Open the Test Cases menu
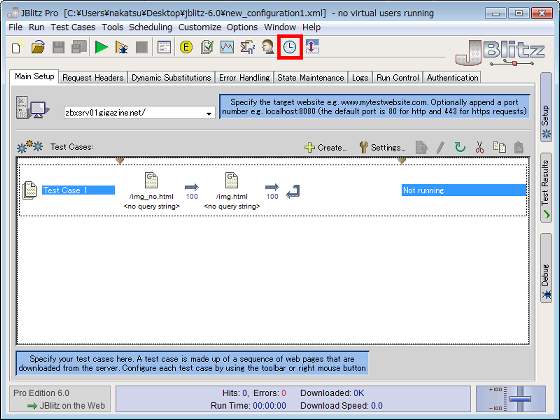This screenshot has width=560, height=420. (x=73, y=27)
